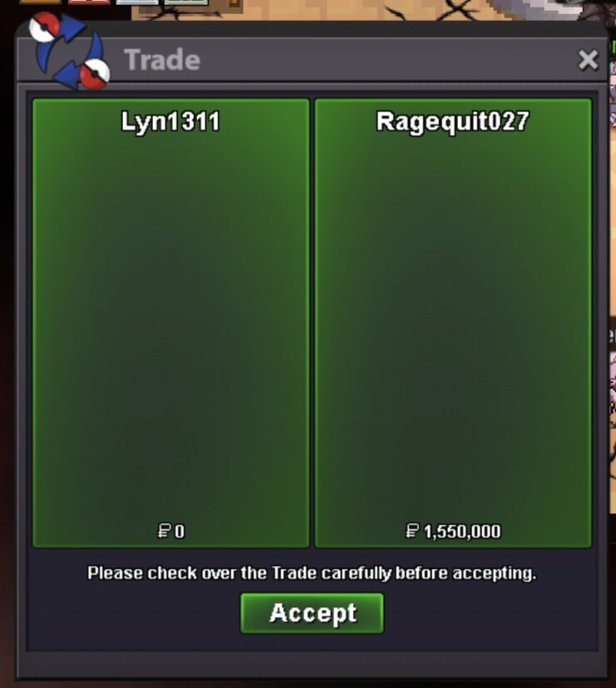Screen dimensions: 616x688
Task: Click the 1,550,000 money amount
Action: click(462, 532)
